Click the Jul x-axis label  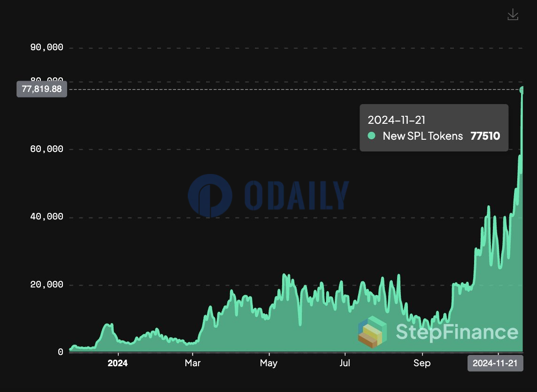[345, 363]
